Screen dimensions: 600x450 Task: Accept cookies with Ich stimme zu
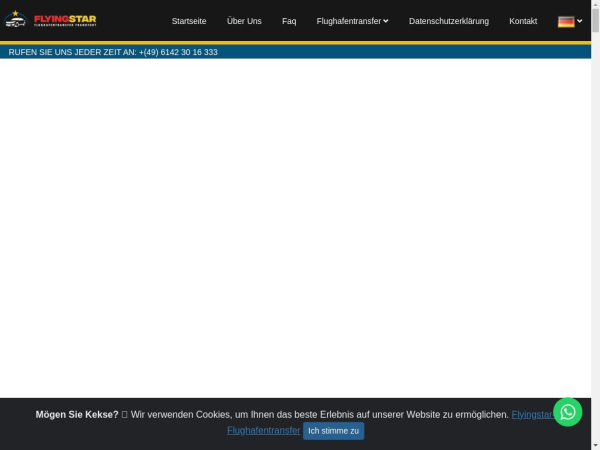pos(333,431)
